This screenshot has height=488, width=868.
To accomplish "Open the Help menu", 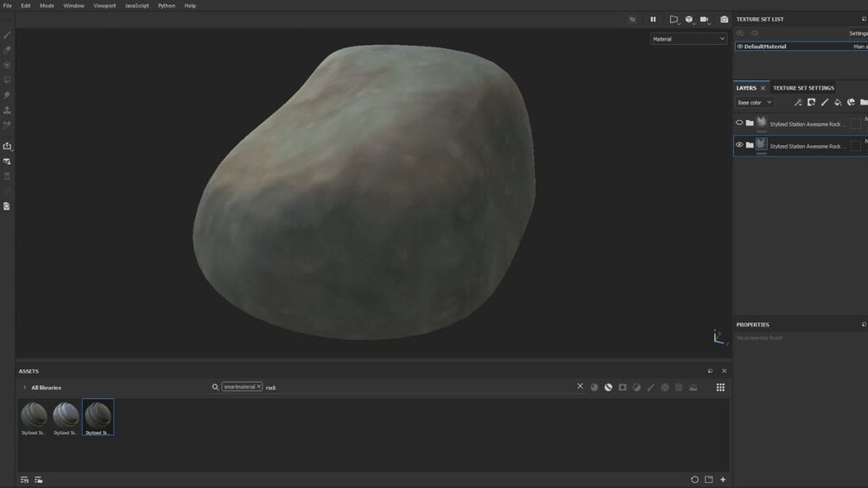I will [190, 5].
